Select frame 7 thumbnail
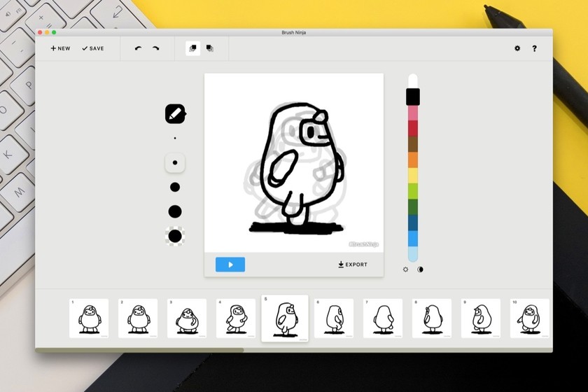The image size is (588, 392). pyautogui.click(x=383, y=318)
